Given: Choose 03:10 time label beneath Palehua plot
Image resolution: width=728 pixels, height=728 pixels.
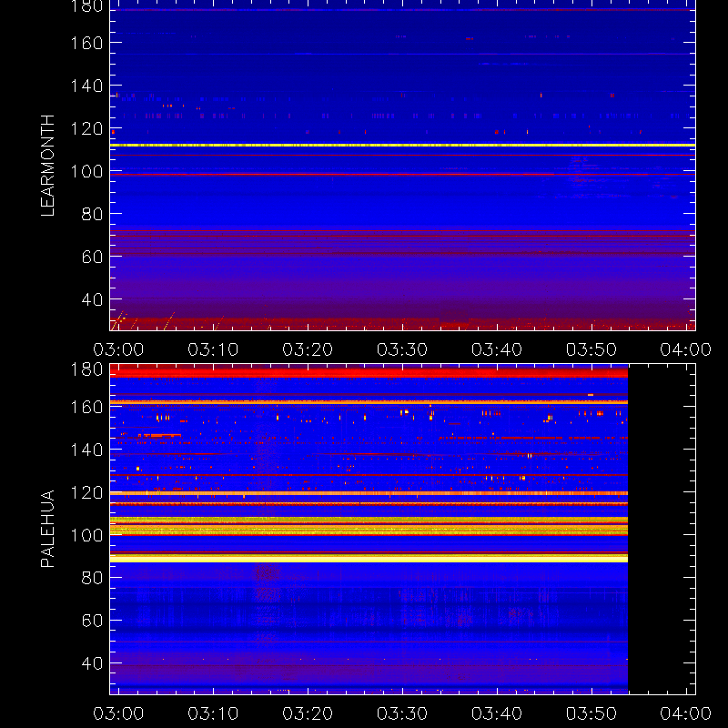Looking at the screenshot, I should pos(213,713).
